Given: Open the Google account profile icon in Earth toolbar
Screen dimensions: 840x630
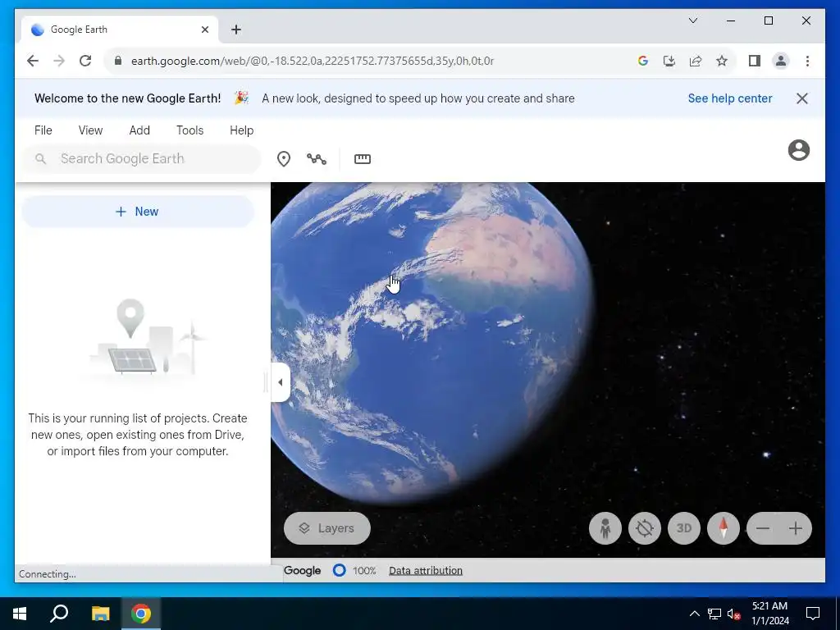Looking at the screenshot, I should [x=798, y=150].
